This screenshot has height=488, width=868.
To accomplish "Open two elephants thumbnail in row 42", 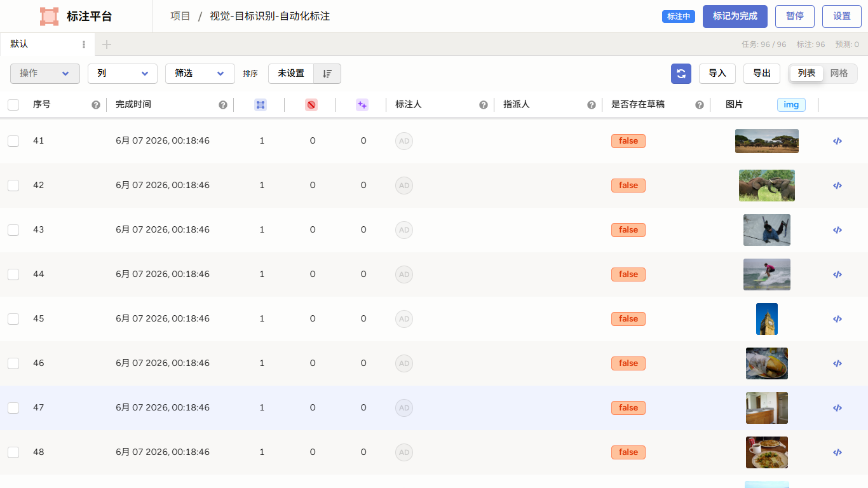I will click(767, 186).
